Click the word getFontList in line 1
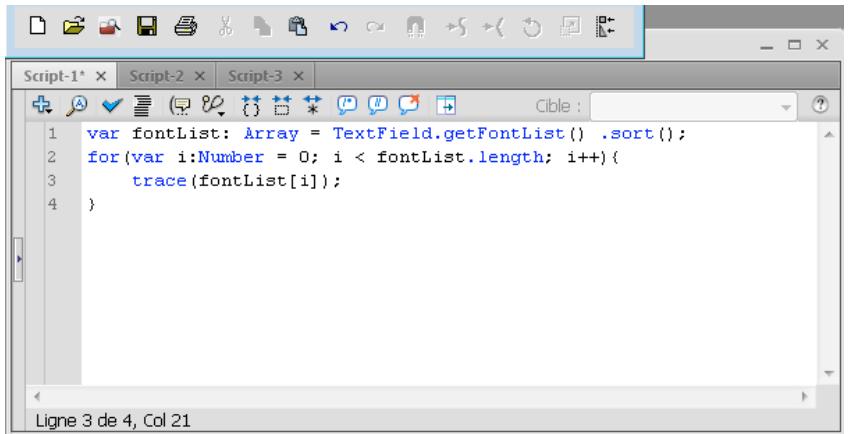The image size is (848, 434). [x=504, y=134]
